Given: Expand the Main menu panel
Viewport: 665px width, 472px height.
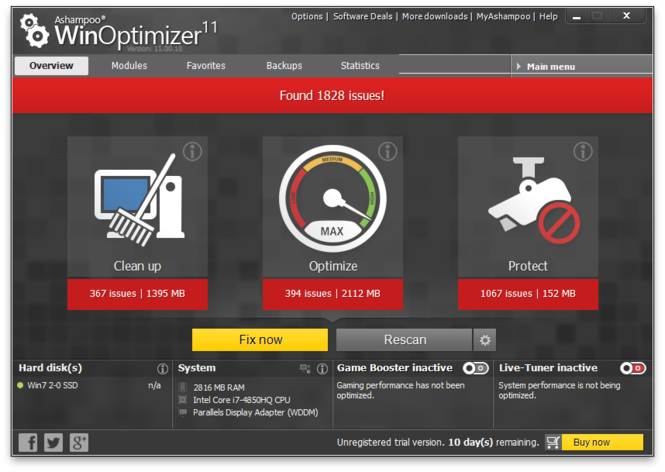Looking at the screenshot, I should 581,66.
